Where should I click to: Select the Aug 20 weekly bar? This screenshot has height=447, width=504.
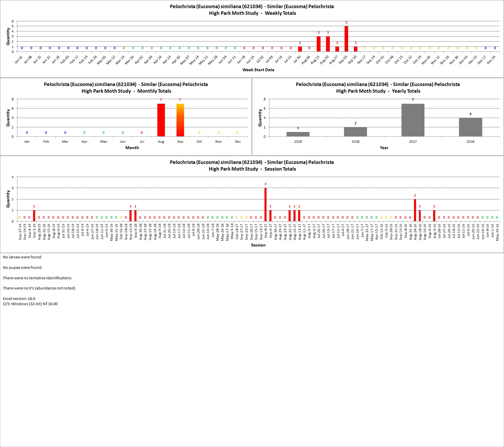(328, 44)
